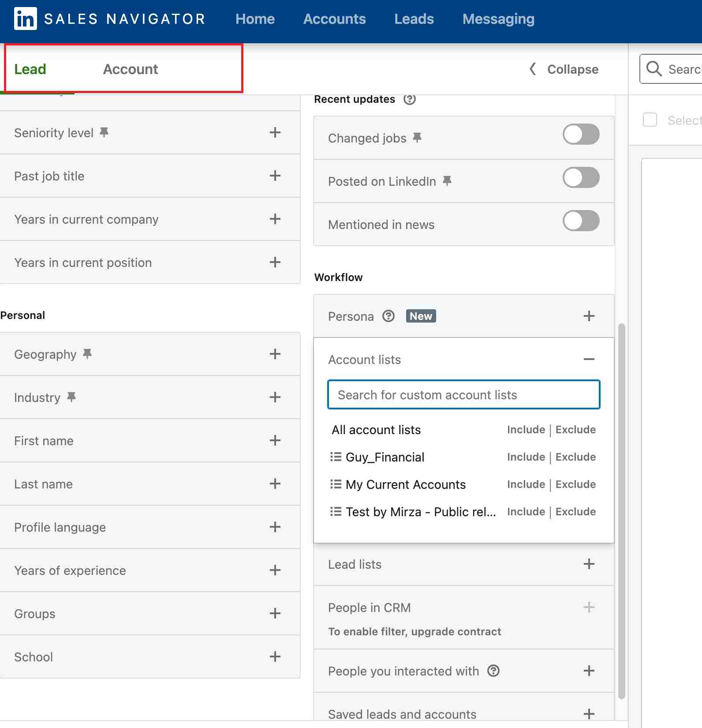The image size is (702, 728).
Task: Expand the Last name filter
Action: tap(275, 484)
